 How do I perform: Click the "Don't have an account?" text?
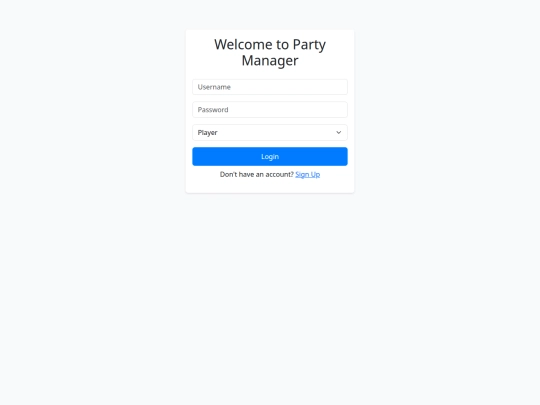[257, 174]
